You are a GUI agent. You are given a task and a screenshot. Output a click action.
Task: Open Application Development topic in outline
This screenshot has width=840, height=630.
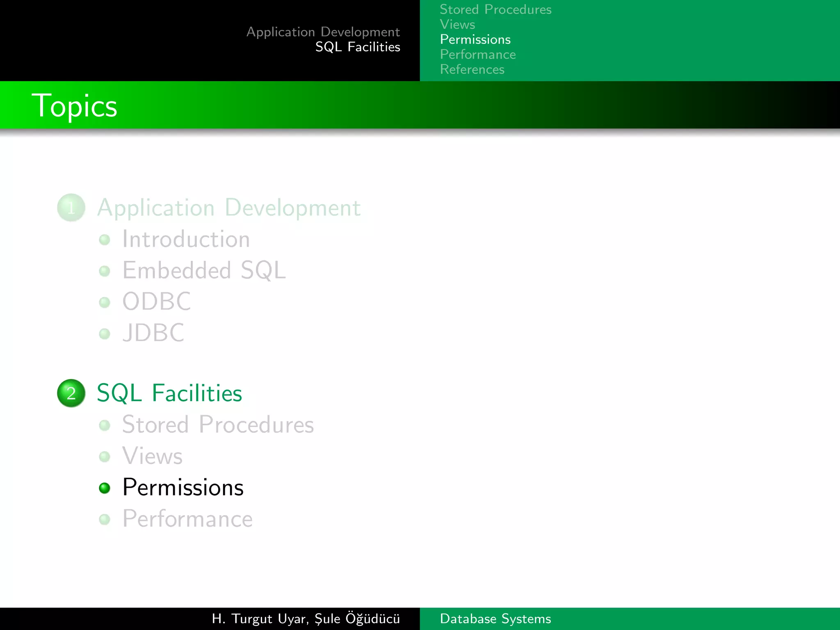[x=229, y=208]
